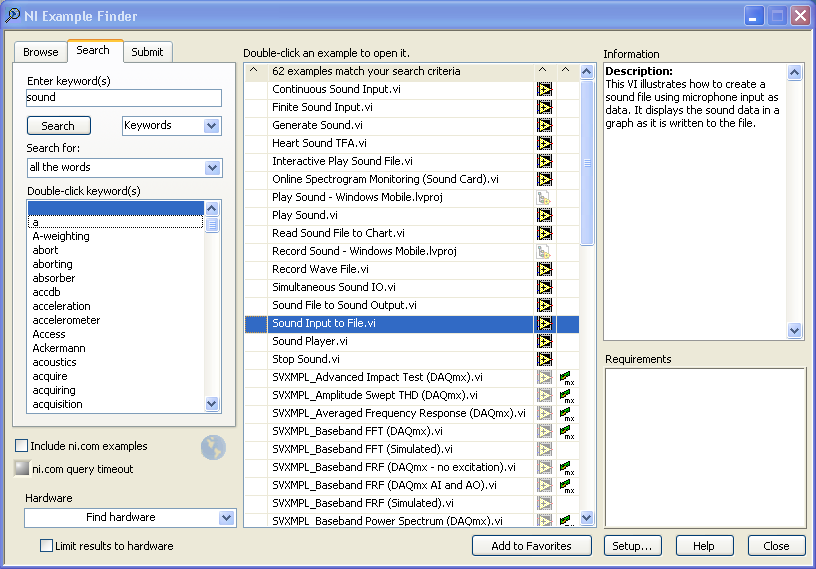The height and width of the screenshot is (569, 816).
Task: Open Setup... dialog button
Action: pyautogui.click(x=632, y=546)
